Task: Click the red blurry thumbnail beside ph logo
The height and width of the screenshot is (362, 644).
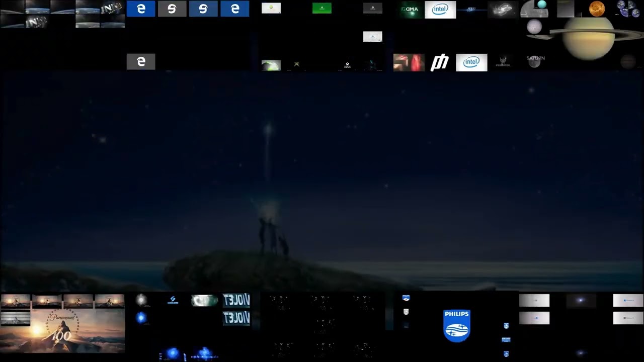Action: coord(409,63)
